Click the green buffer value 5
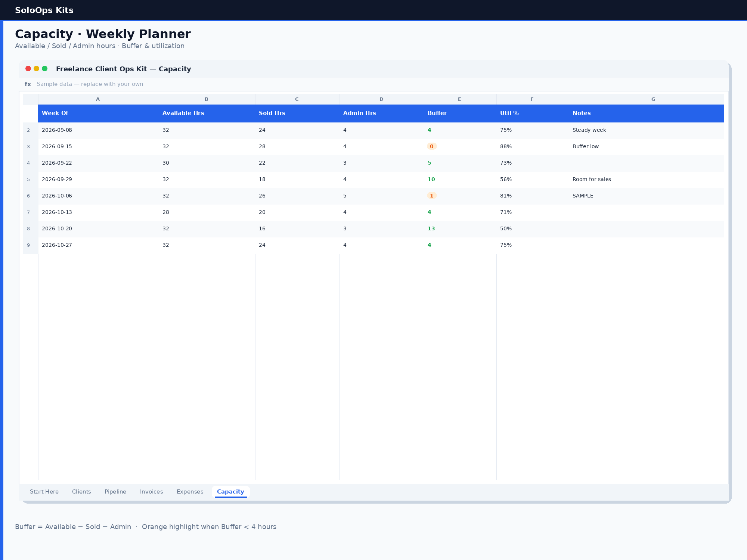 tap(430, 163)
